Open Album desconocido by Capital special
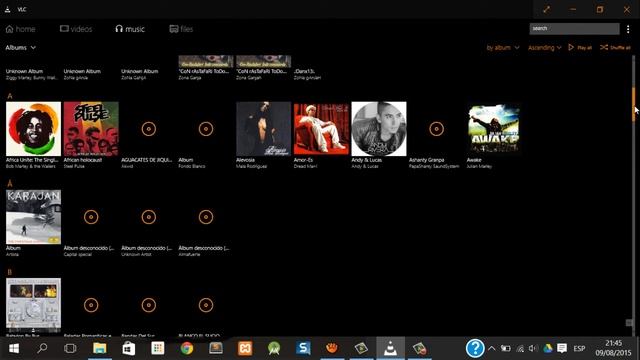This screenshot has height=360, width=640. 91,217
